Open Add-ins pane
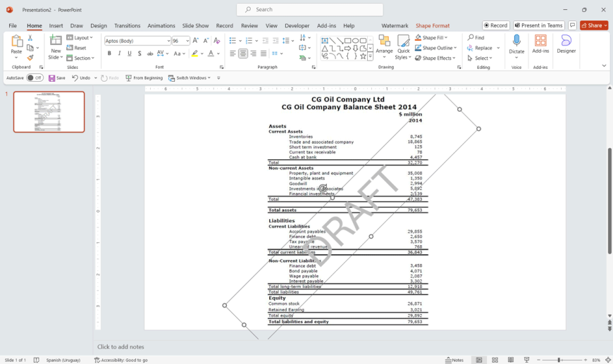Screen dimensions: 613x364 pos(540,44)
